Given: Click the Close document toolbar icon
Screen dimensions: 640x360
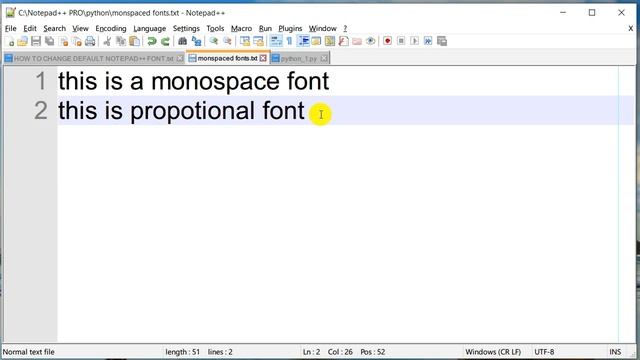Looking at the screenshot, I should 63,41.
